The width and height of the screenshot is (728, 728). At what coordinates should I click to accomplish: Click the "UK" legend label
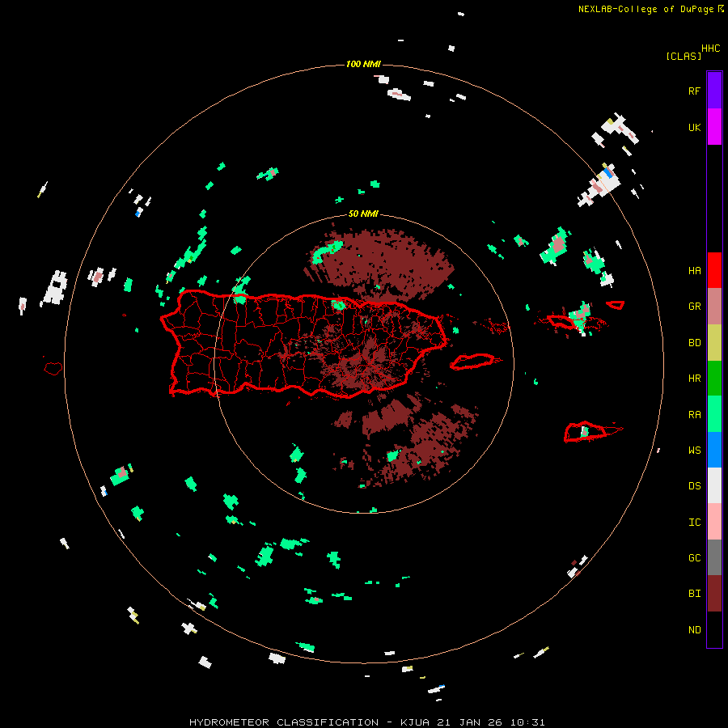coord(694,128)
